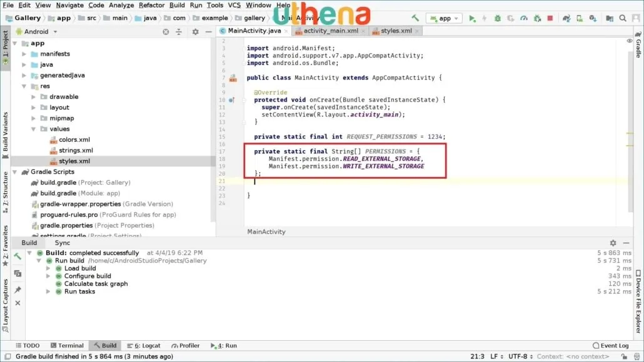
Task: Click the UTF-8 encoding status bar selector
Action: pyautogui.click(x=520, y=356)
